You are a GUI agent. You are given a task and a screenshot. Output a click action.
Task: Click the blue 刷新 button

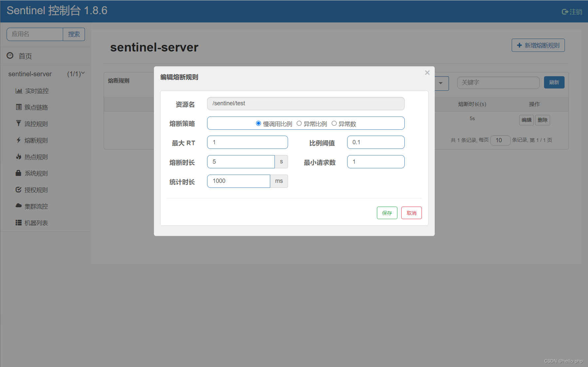click(554, 83)
